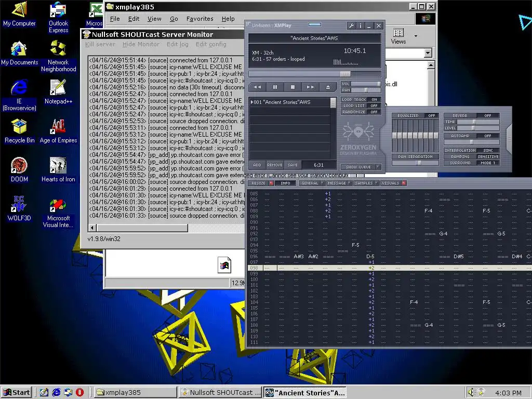Launch DOOM desktop shortcut

(19, 170)
